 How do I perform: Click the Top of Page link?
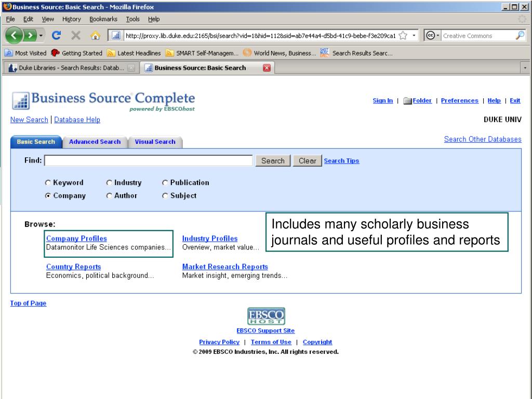[x=28, y=303]
